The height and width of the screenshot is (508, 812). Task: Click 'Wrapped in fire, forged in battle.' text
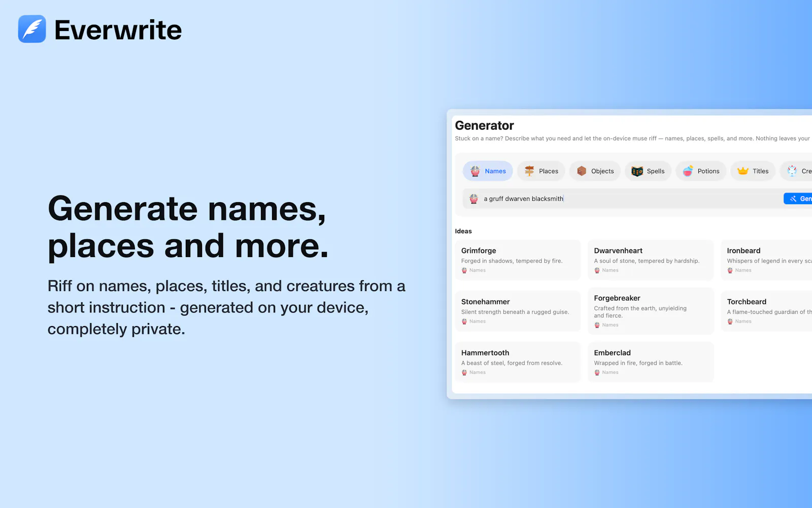coord(638,363)
